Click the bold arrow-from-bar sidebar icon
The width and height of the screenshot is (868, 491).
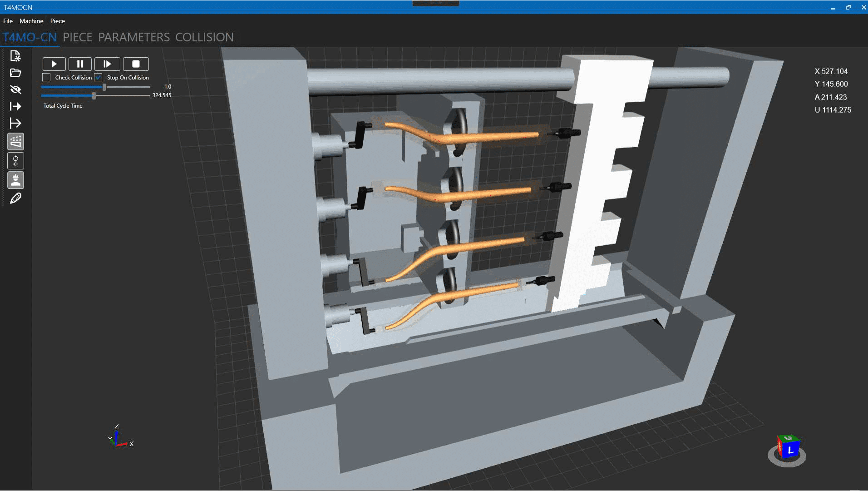(15, 106)
